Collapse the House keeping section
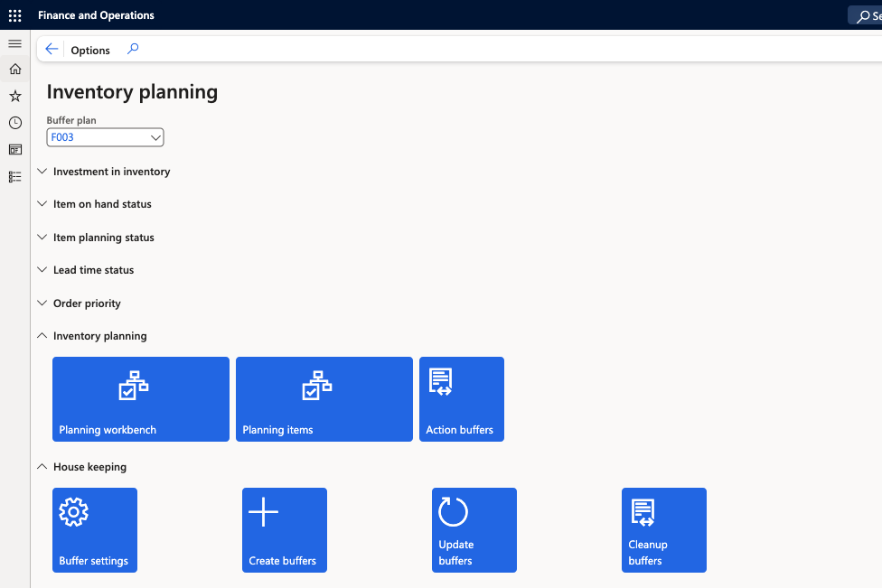The height and width of the screenshot is (588, 882). point(89,467)
